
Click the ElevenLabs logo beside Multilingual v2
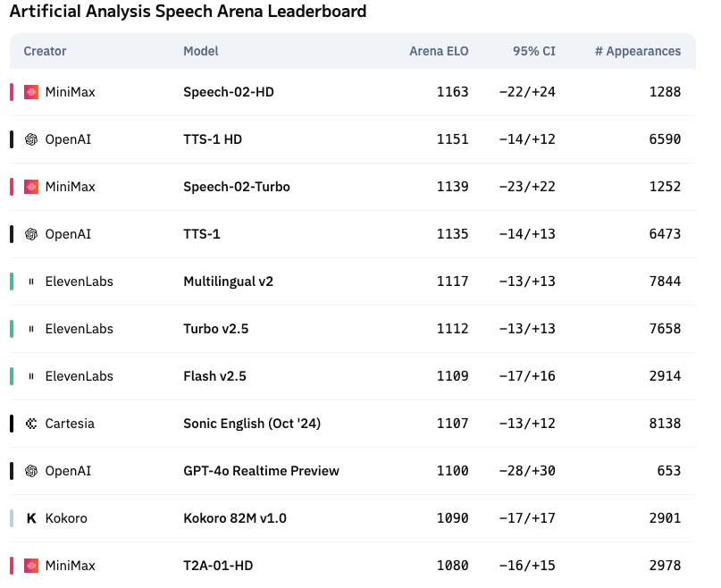tap(31, 281)
